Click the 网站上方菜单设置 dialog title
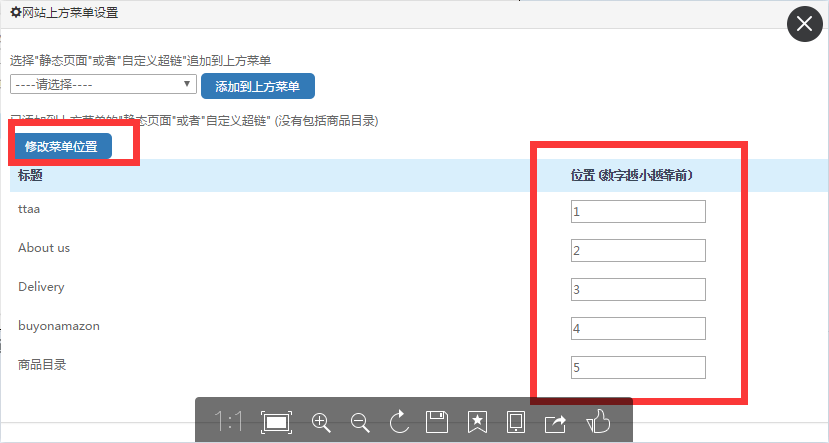 70,12
